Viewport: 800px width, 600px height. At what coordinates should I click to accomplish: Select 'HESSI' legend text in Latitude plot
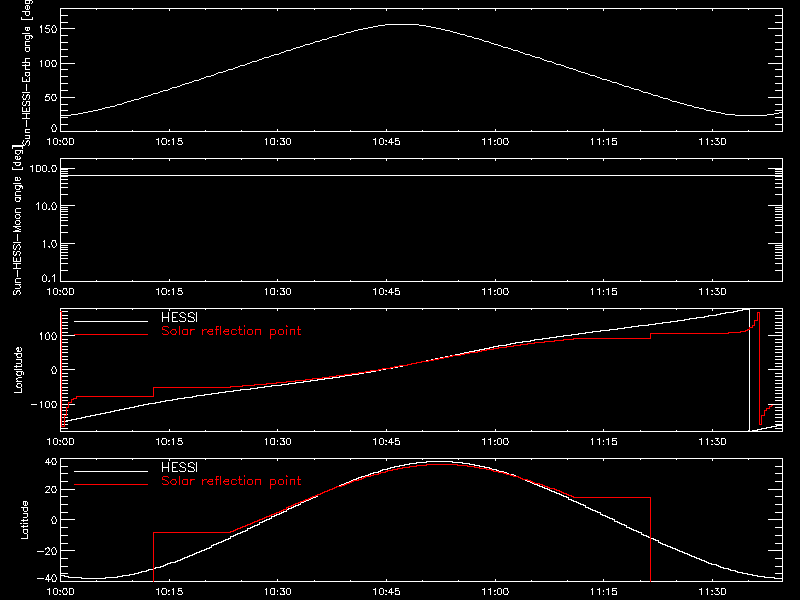pos(180,467)
